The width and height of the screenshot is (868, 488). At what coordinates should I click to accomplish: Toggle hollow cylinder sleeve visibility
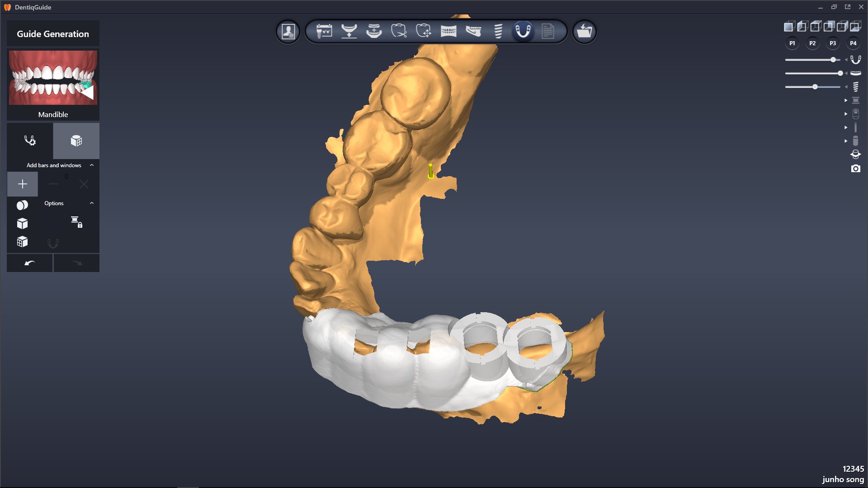point(855,114)
